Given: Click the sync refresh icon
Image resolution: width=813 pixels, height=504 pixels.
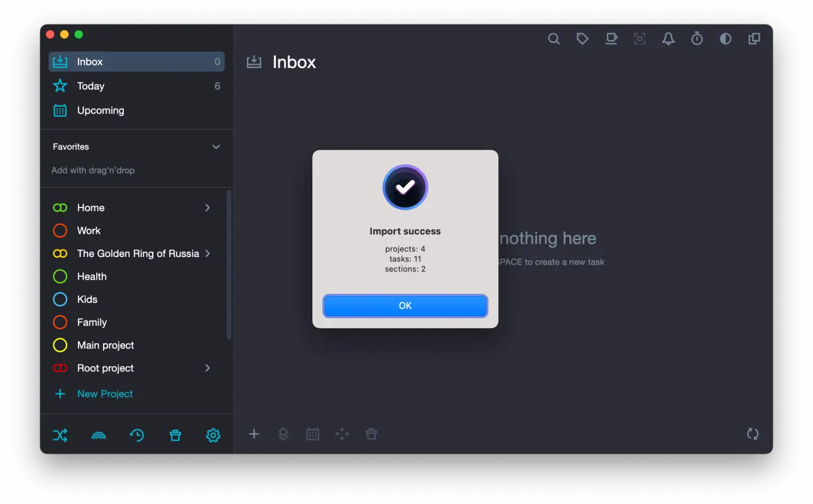Looking at the screenshot, I should pos(753,434).
